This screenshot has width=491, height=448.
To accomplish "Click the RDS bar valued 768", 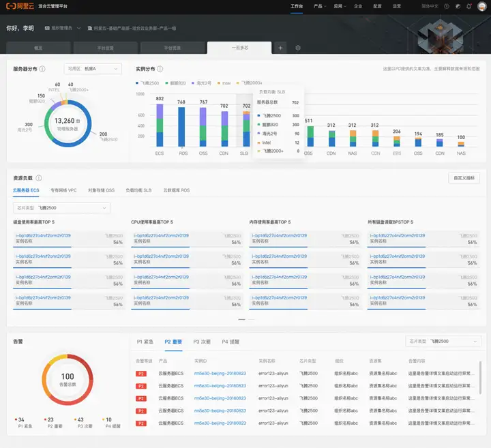I will click(181, 127).
